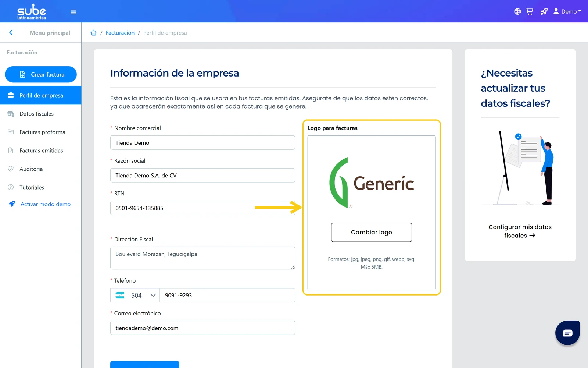Click the Tutoriales question mark icon
The height and width of the screenshot is (368, 588).
click(11, 187)
